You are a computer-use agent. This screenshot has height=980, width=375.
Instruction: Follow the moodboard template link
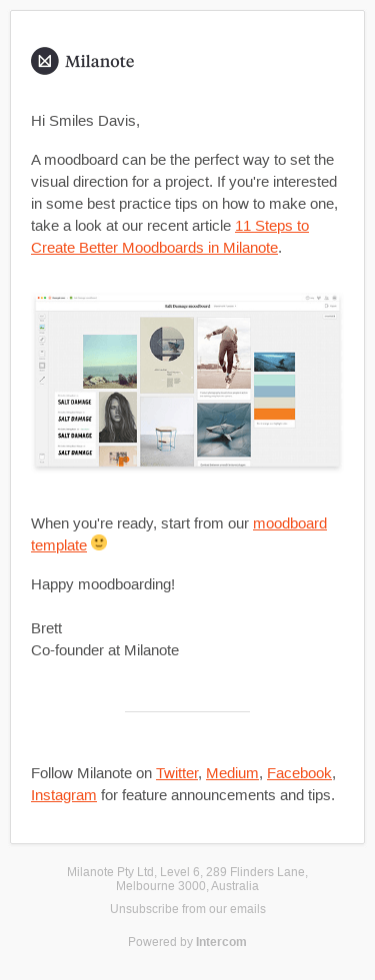pyautogui.click(x=179, y=533)
